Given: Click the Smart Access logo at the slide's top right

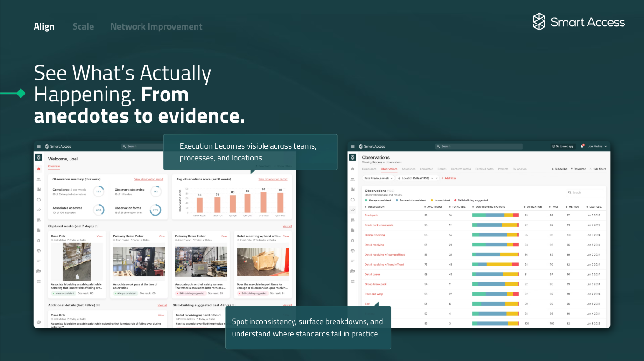Looking at the screenshot, I should click(579, 22).
